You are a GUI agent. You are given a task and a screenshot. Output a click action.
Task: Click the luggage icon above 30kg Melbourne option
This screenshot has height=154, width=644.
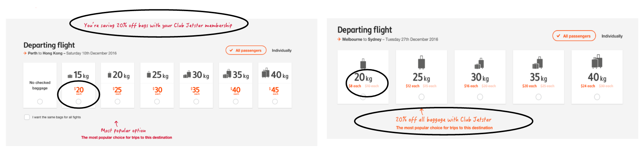click(x=479, y=64)
